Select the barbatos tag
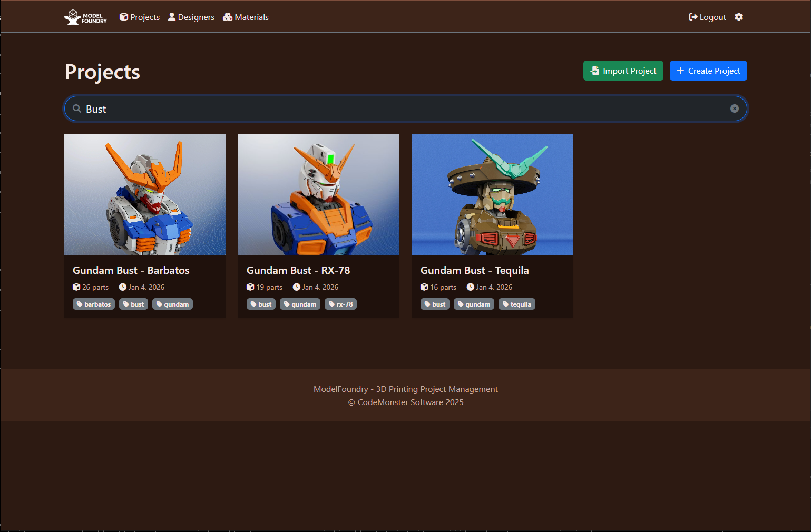 point(93,304)
